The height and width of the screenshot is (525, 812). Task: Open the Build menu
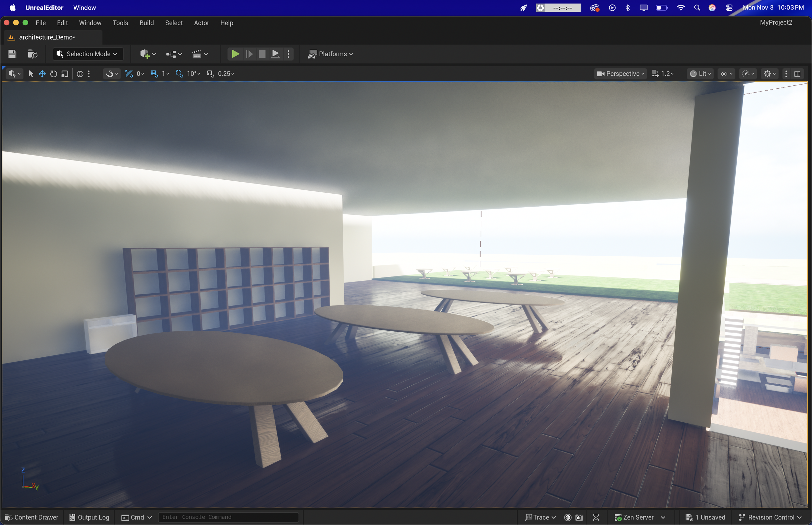tap(146, 23)
